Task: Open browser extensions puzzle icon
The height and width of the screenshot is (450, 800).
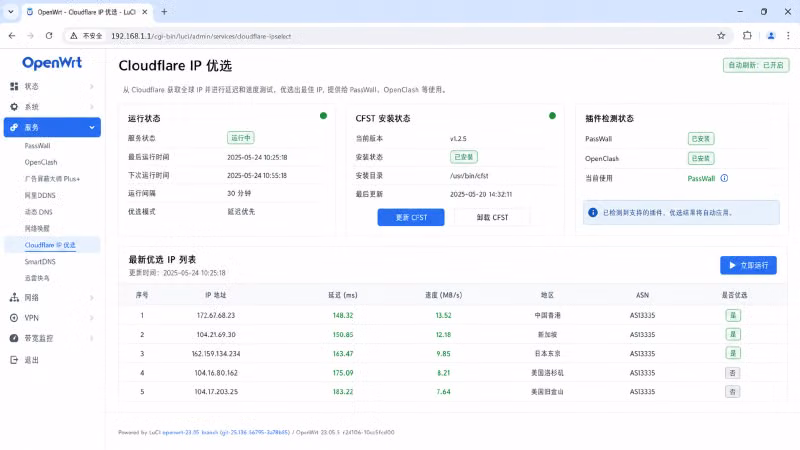Action: pyautogui.click(x=747, y=36)
